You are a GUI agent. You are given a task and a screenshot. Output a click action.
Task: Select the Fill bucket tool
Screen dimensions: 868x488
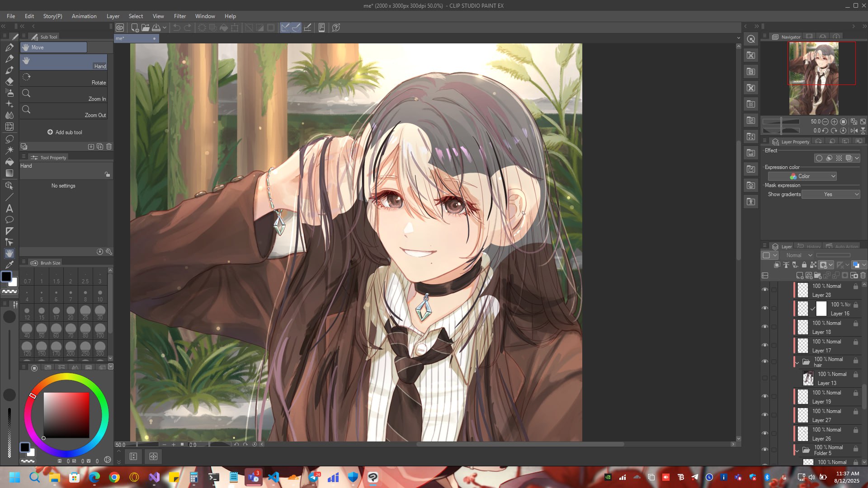click(x=9, y=161)
